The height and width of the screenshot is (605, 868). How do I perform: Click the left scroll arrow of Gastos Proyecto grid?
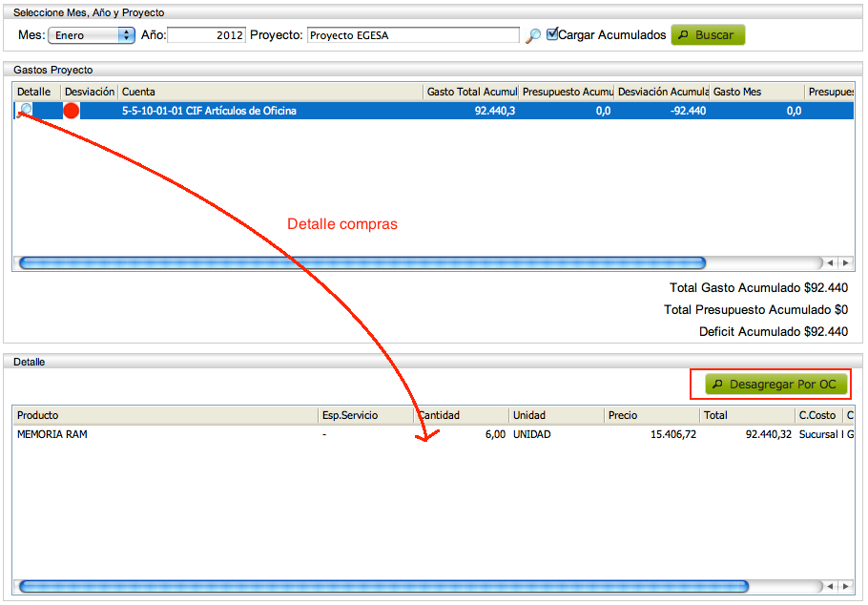pyautogui.click(x=829, y=262)
